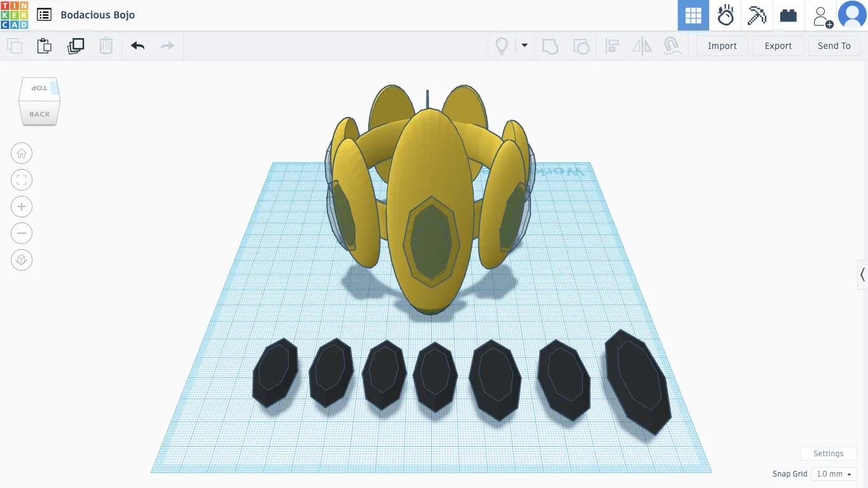Click the Delete trash can icon
868x488 pixels.
coord(106,46)
